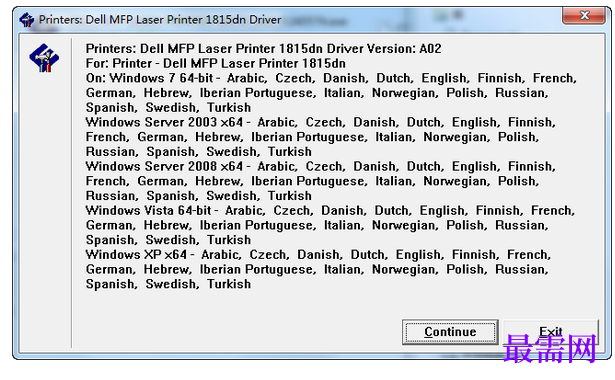Screen dimensions: 615x380
Task: Click the large blue installer package icon
Action: (44, 58)
